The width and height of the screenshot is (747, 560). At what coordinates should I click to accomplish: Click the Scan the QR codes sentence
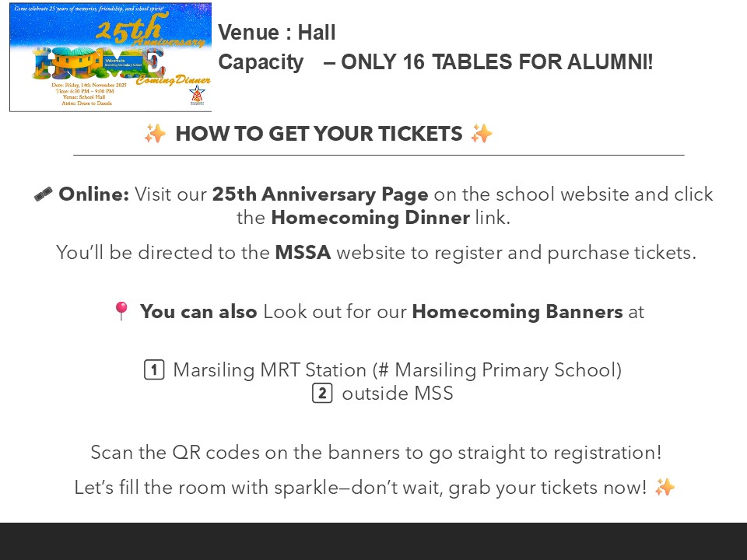coord(376,453)
